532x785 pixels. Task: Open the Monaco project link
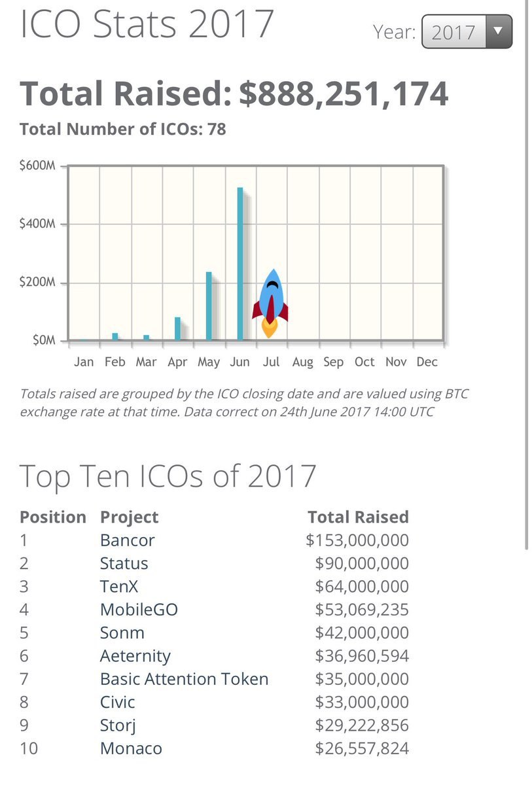tap(131, 748)
